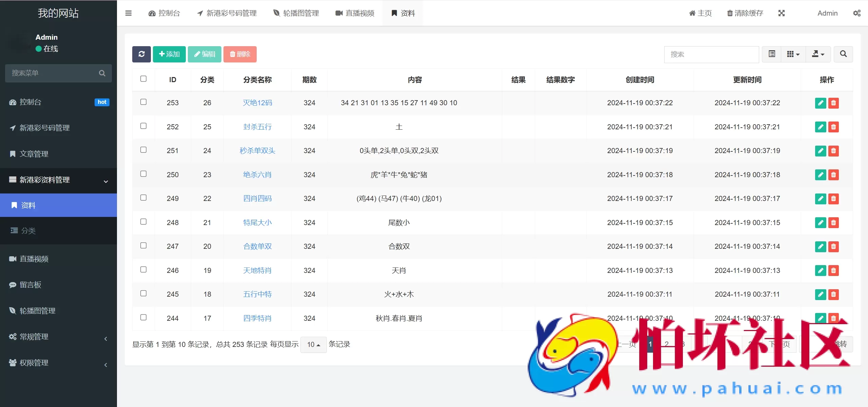Check the row checkbox for record 244
This screenshot has width=868, height=407.
[x=144, y=317]
